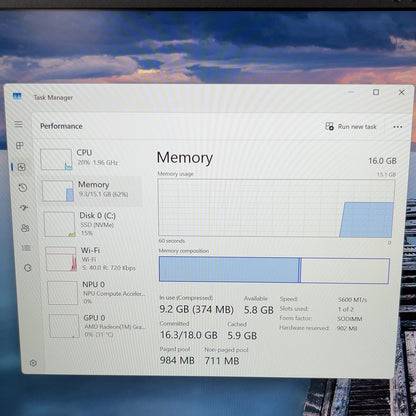Open the Users page icon
The width and height of the screenshot is (416, 416).
[25, 228]
